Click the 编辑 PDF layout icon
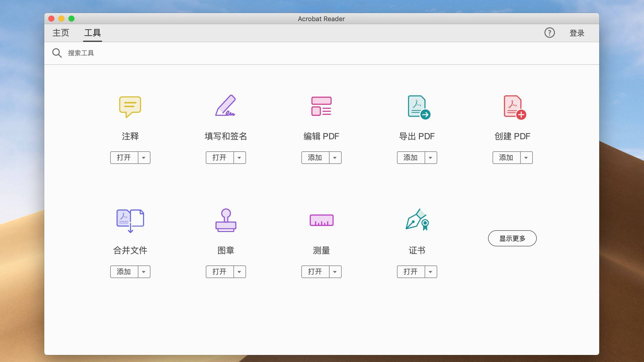The width and height of the screenshot is (644, 362). (321, 106)
